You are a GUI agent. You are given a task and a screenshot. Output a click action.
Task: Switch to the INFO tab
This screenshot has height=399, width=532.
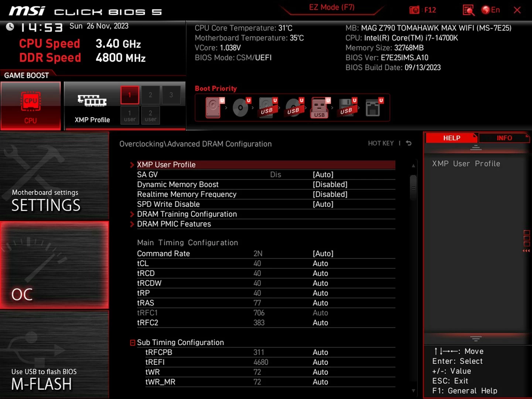point(504,138)
